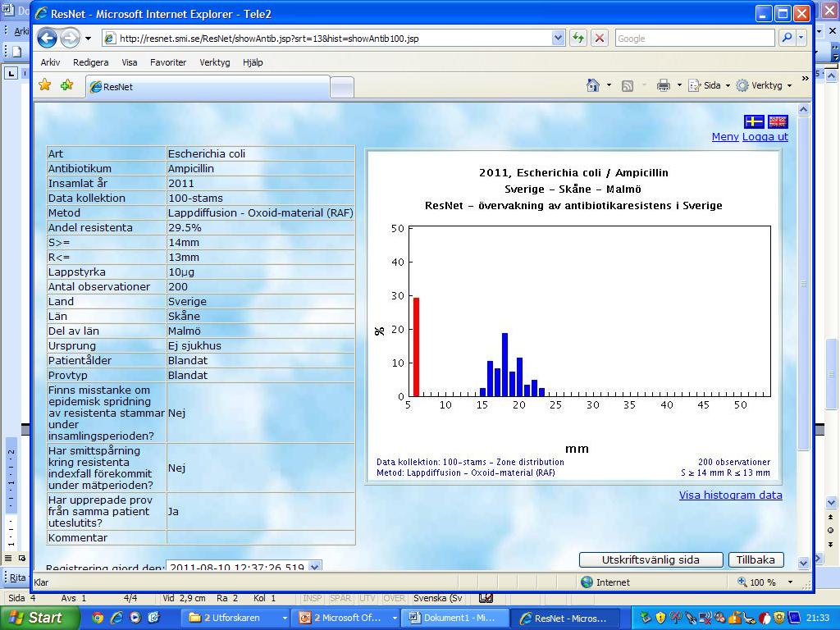Expand the Home button dropdown arrow
The image size is (840, 630).
click(609, 85)
